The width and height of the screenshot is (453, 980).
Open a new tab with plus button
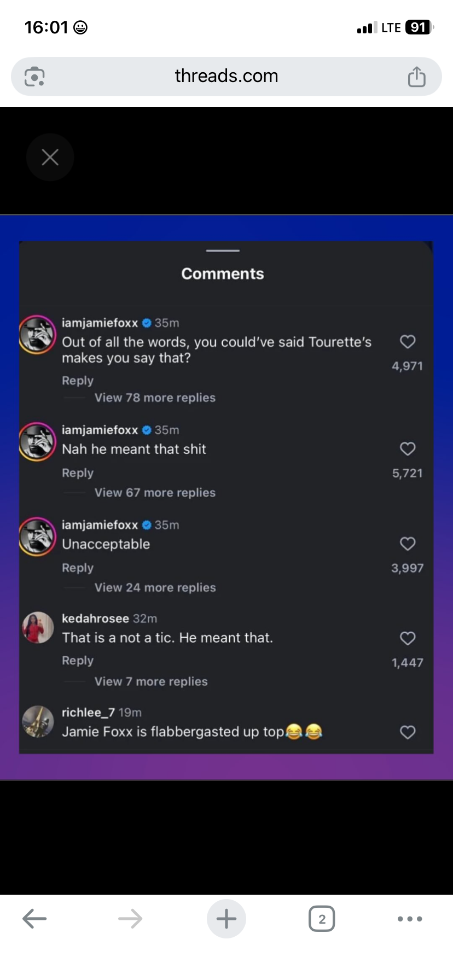226,919
